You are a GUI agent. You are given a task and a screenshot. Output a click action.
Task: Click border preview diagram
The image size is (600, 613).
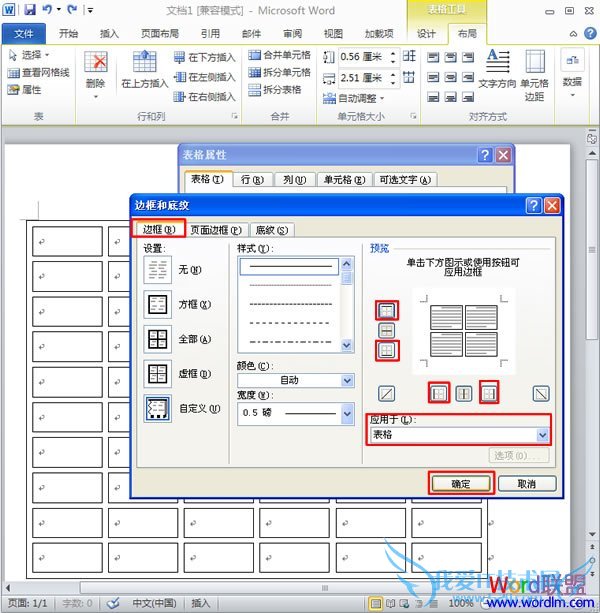(x=464, y=331)
